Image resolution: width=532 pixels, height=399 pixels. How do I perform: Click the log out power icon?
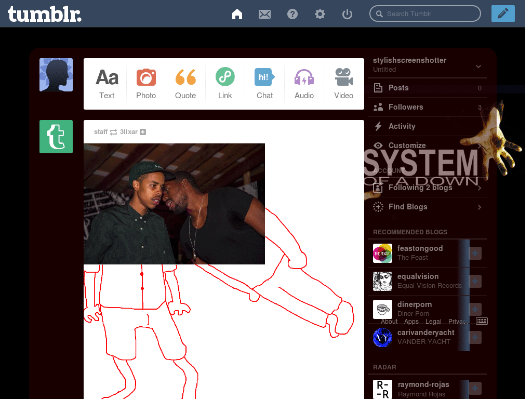tap(347, 14)
